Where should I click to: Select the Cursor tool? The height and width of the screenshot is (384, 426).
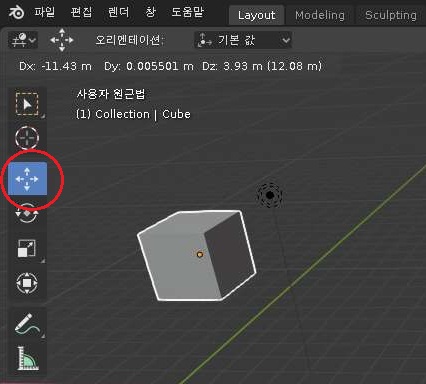27,137
